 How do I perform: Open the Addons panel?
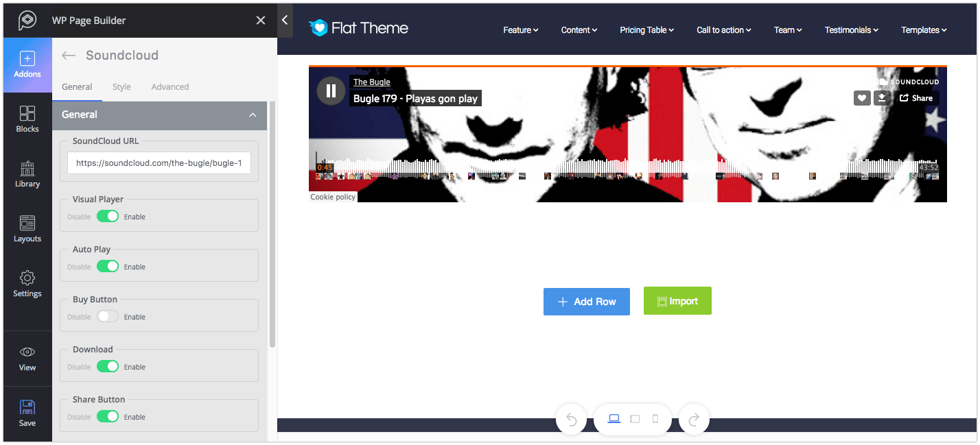(27, 65)
